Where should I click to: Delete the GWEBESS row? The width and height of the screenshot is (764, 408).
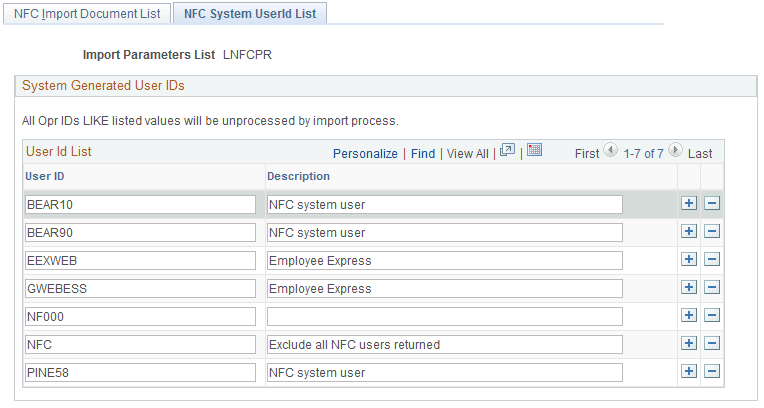712,288
